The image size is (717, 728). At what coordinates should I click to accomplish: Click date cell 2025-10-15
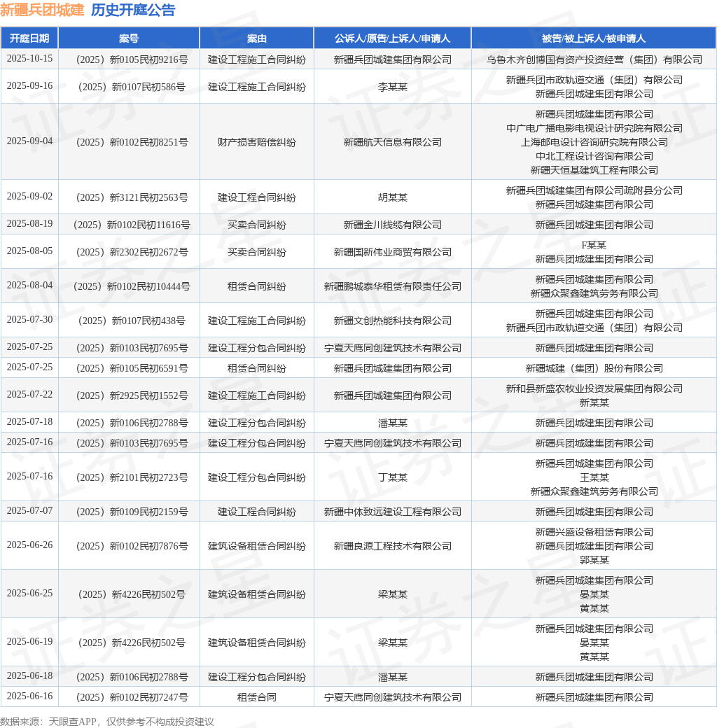coord(29,59)
